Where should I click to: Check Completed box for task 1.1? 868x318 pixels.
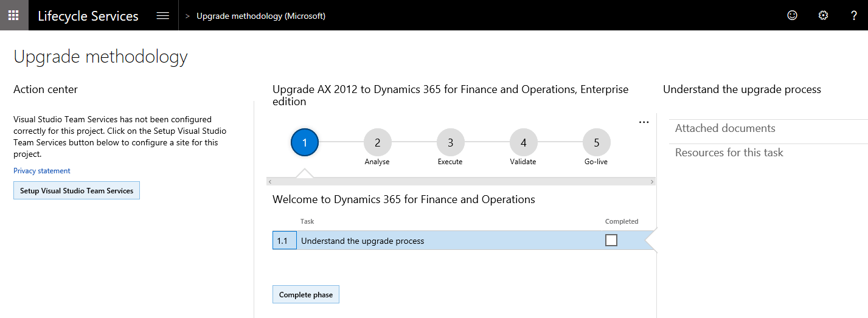tap(611, 241)
